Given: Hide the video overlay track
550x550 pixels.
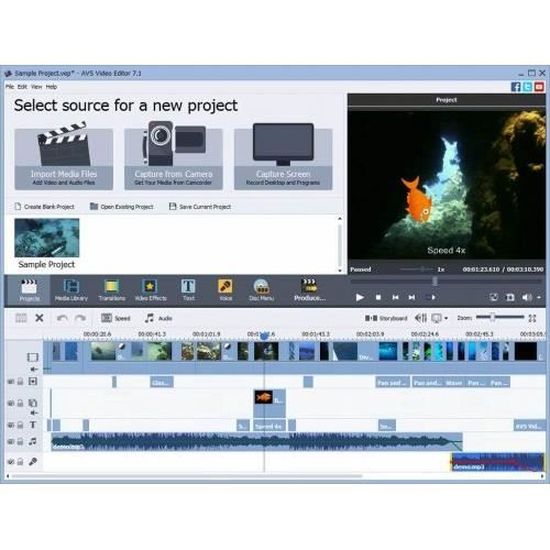Looking at the screenshot, I should coord(11,403).
